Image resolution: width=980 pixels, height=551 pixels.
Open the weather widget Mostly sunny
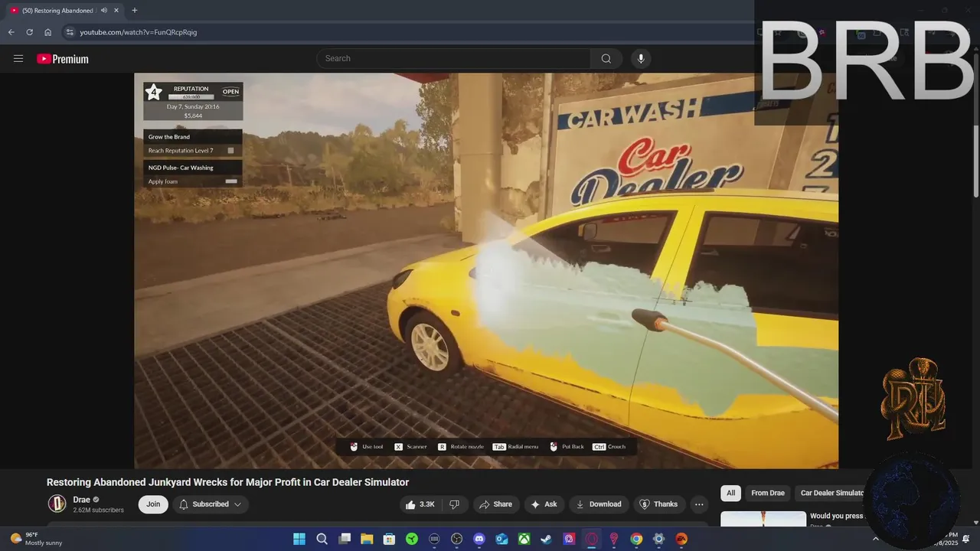point(37,539)
